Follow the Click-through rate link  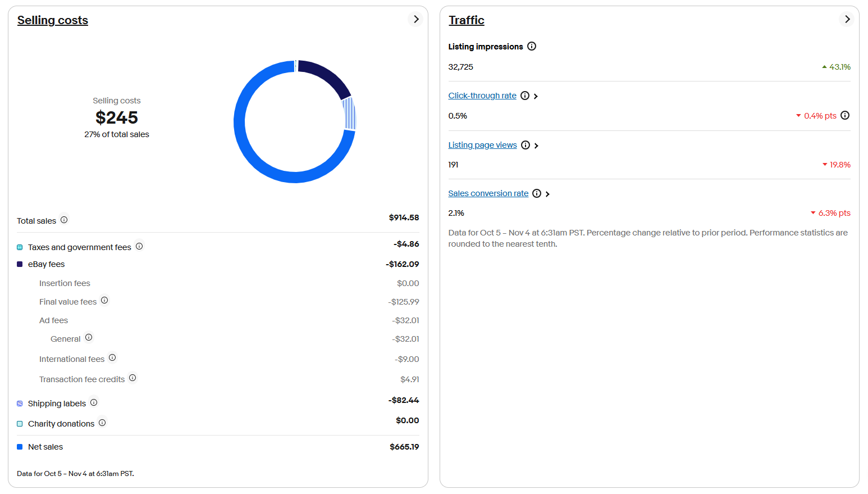(x=482, y=96)
